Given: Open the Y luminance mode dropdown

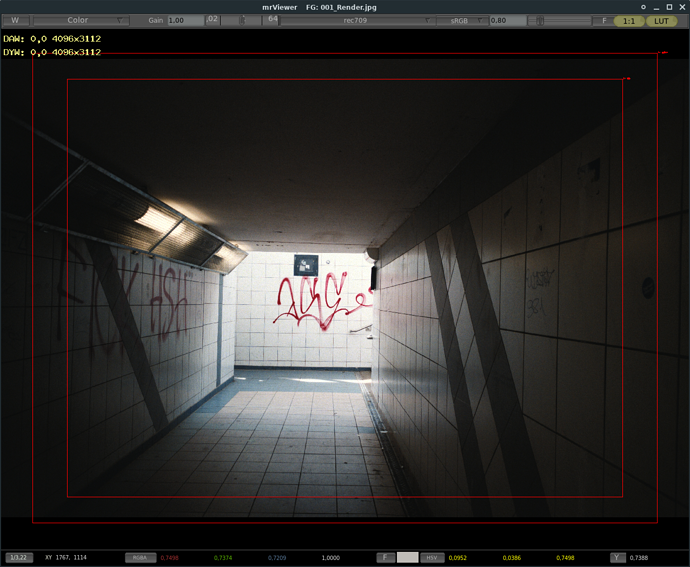Looking at the screenshot, I should 617,557.
